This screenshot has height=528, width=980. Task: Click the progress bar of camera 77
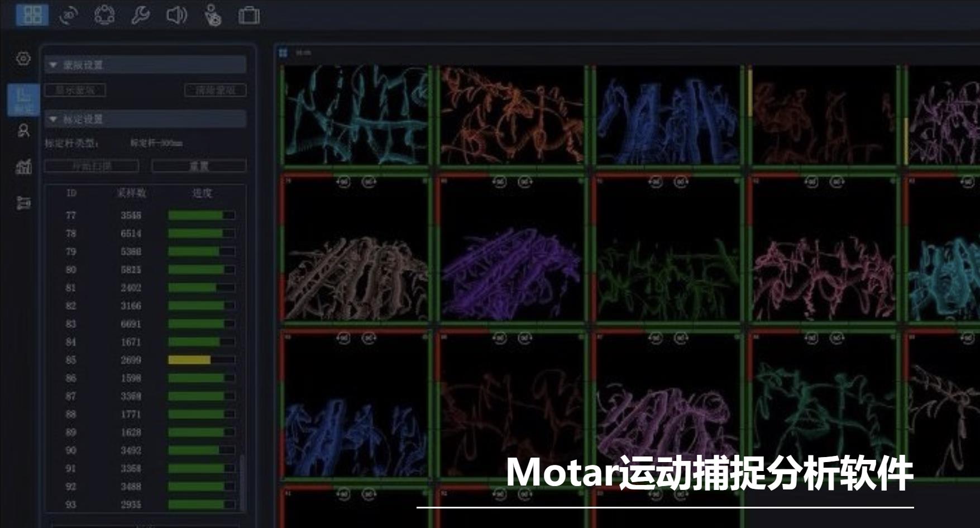(x=202, y=215)
